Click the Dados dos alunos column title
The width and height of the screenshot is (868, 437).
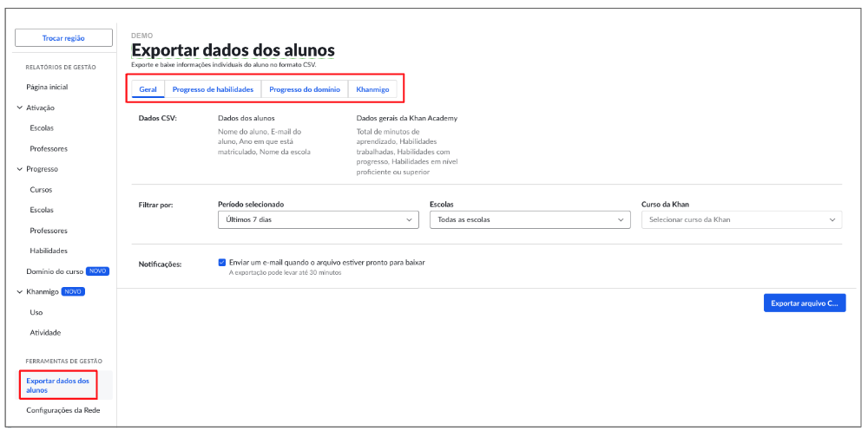tap(247, 119)
